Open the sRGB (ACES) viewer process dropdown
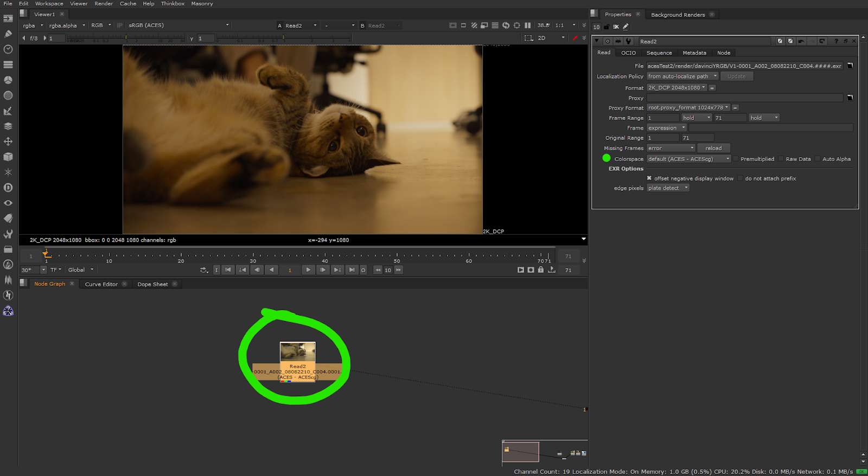 click(x=178, y=25)
